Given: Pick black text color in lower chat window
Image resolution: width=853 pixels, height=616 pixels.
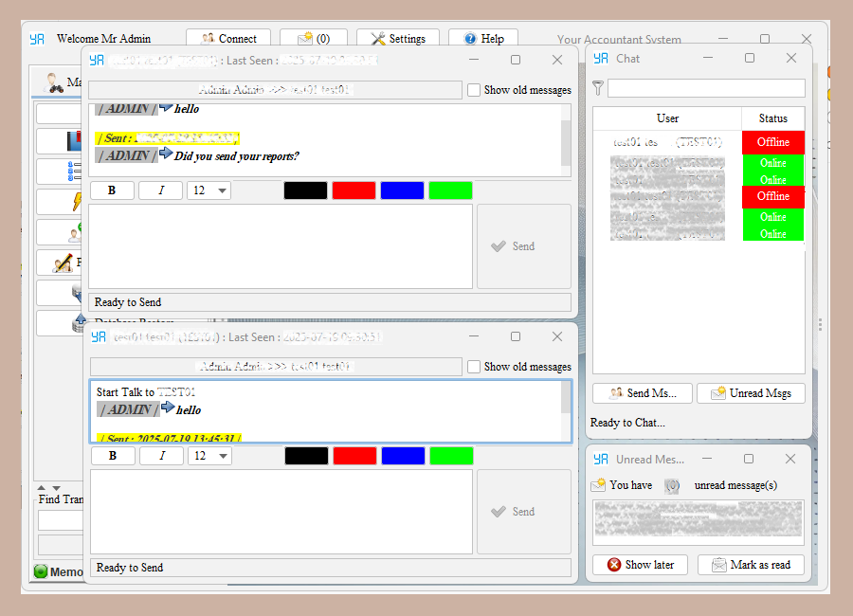Looking at the screenshot, I should point(306,456).
